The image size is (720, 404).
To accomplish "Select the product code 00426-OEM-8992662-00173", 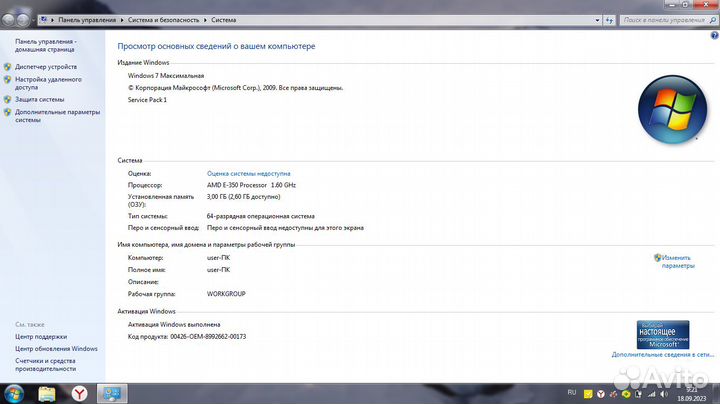I will point(208,337).
